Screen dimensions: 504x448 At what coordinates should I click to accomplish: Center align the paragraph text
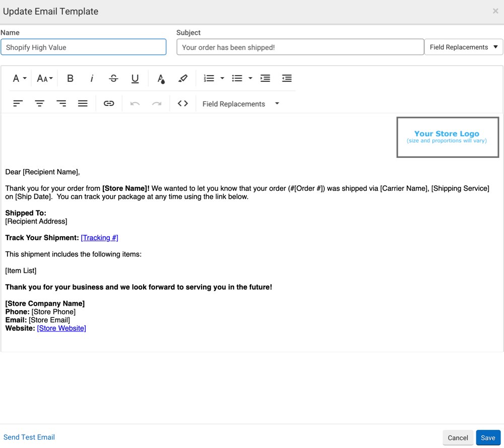pos(39,103)
